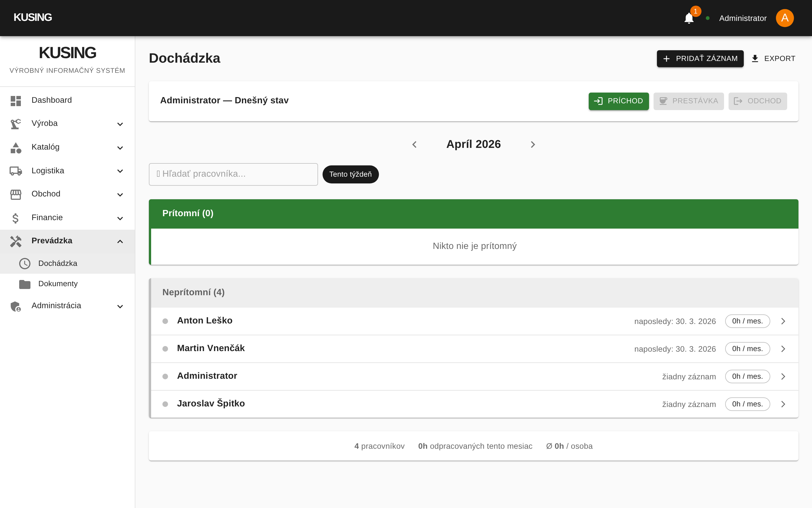Viewport: 812px width, 508px height.
Task: Click the Ø 0h / osoba text
Action: [569, 446]
